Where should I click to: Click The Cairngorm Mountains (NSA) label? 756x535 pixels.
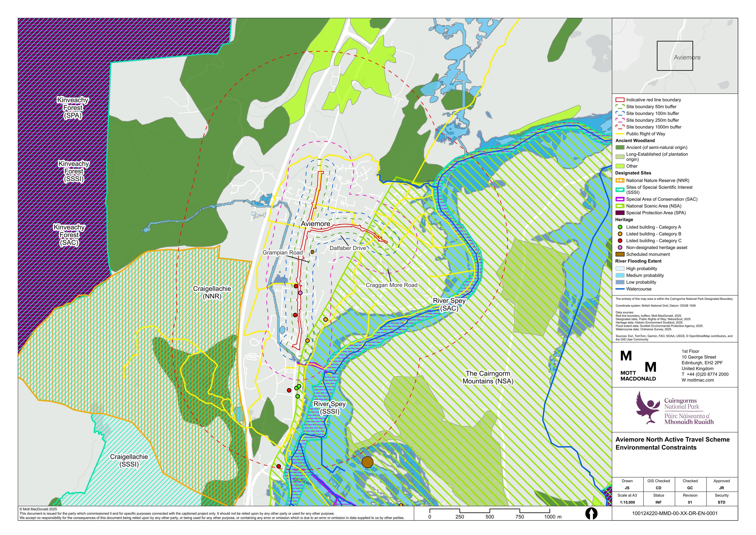(488, 377)
